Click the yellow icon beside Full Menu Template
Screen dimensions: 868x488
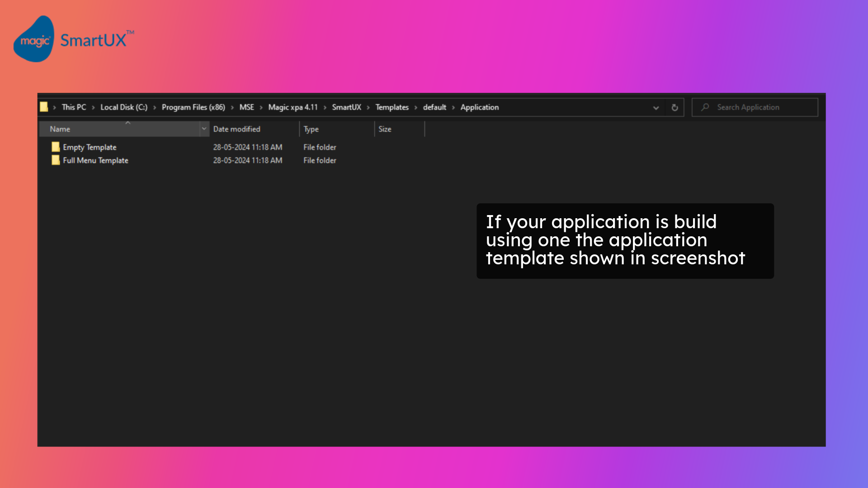coord(55,160)
